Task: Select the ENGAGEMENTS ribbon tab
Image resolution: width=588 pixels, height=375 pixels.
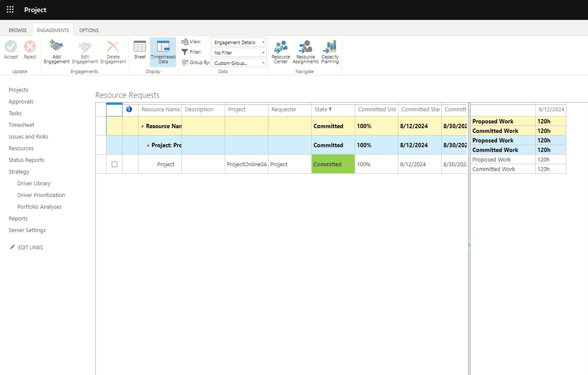Action: tap(53, 30)
